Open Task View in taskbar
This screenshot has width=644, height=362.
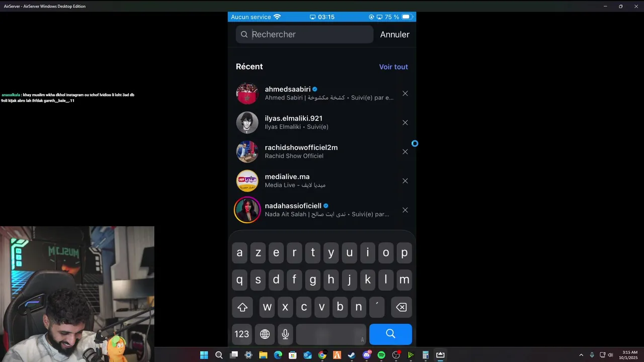point(233,355)
